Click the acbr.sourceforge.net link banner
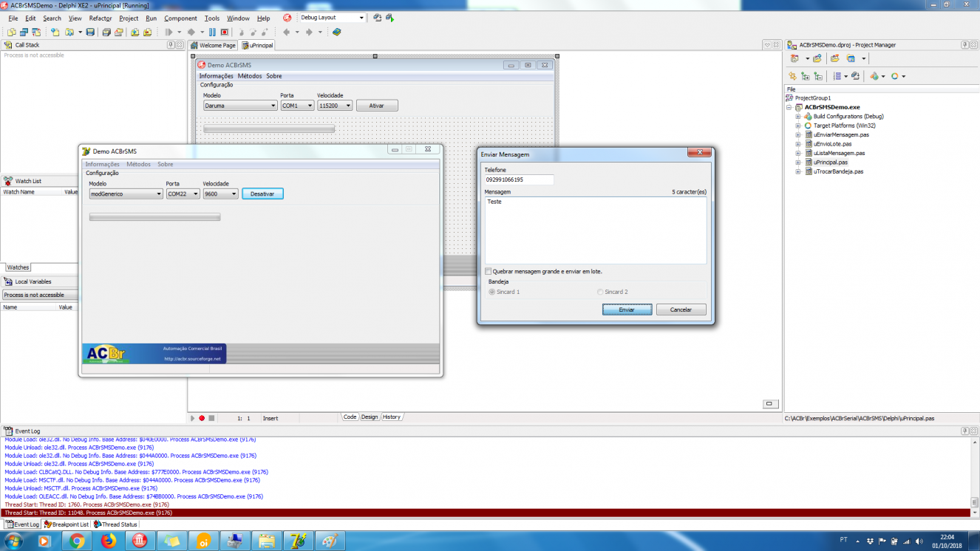 pyautogui.click(x=192, y=359)
